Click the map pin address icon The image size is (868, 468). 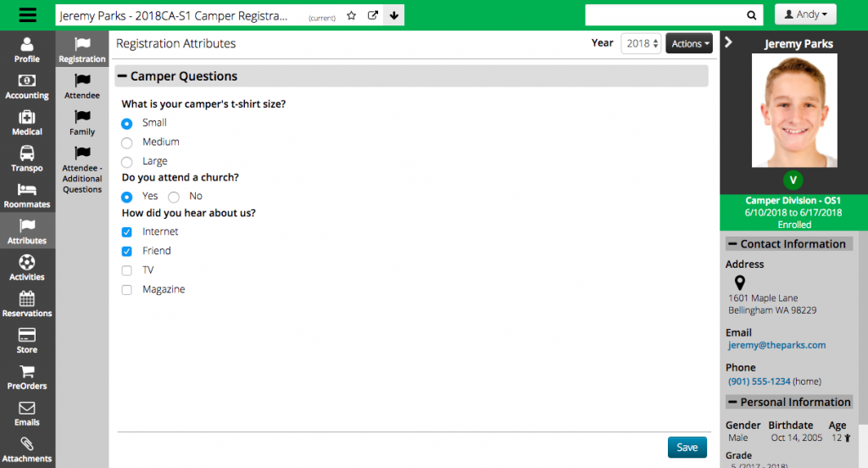pos(739,282)
